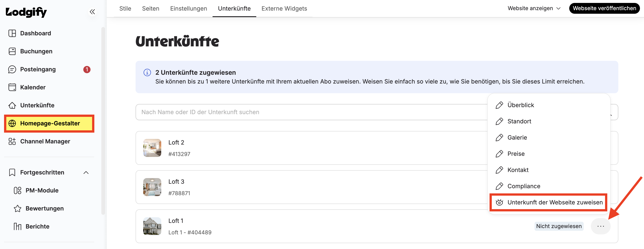
Task: Switch to Externe Widgets tab
Action: tap(284, 9)
